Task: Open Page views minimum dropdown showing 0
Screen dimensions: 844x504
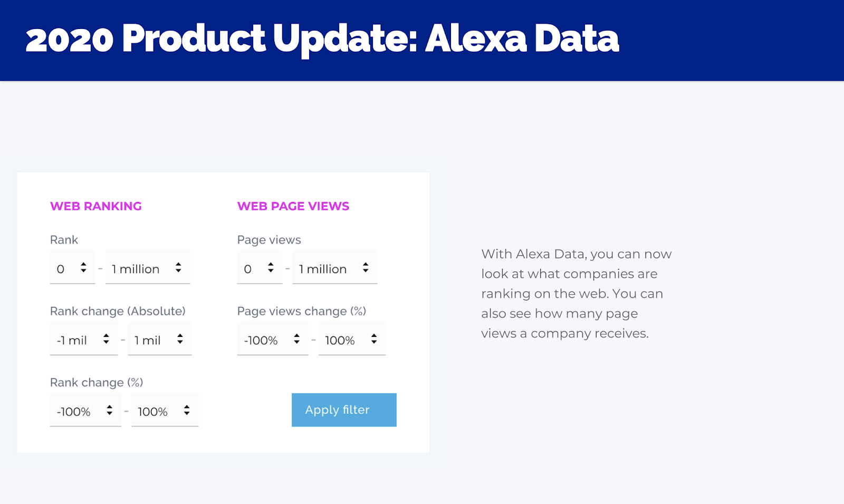Action: click(260, 268)
